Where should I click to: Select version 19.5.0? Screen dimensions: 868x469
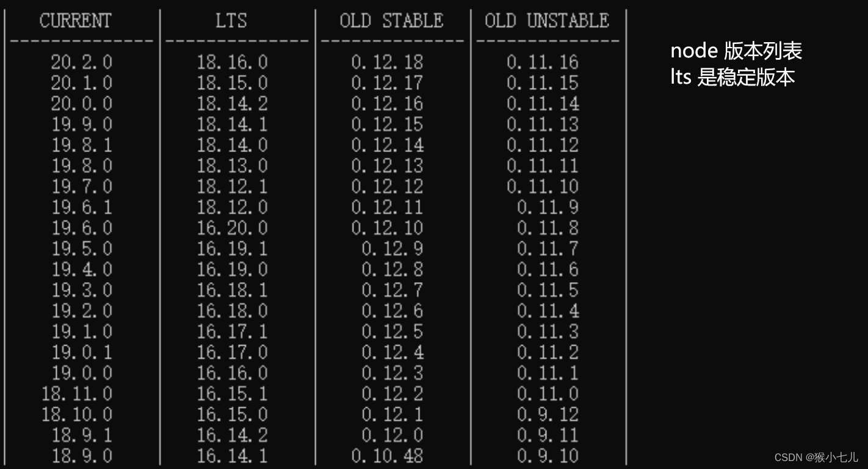[x=82, y=249]
